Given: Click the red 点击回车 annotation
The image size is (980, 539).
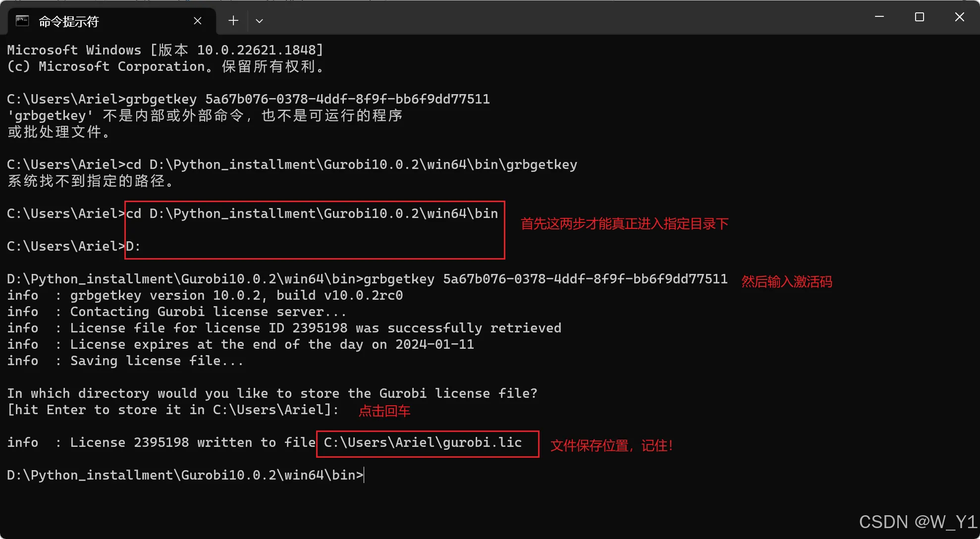Looking at the screenshot, I should [384, 411].
